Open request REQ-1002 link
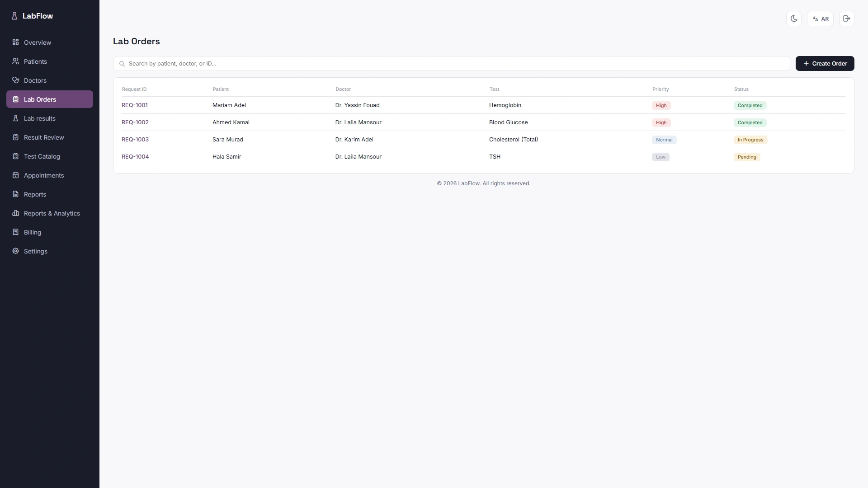The width and height of the screenshot is (868, 488). pyautogui.click(x=135, y=122)
